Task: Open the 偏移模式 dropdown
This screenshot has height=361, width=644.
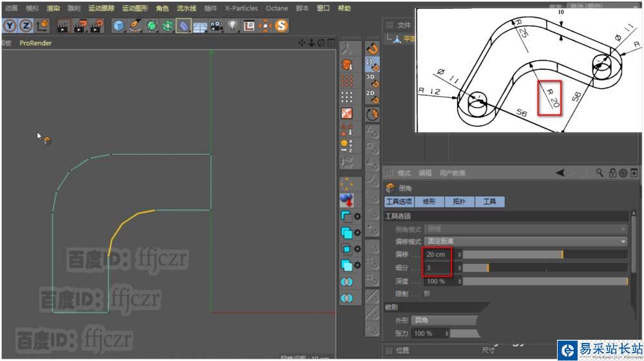Action: coord(526,241)
